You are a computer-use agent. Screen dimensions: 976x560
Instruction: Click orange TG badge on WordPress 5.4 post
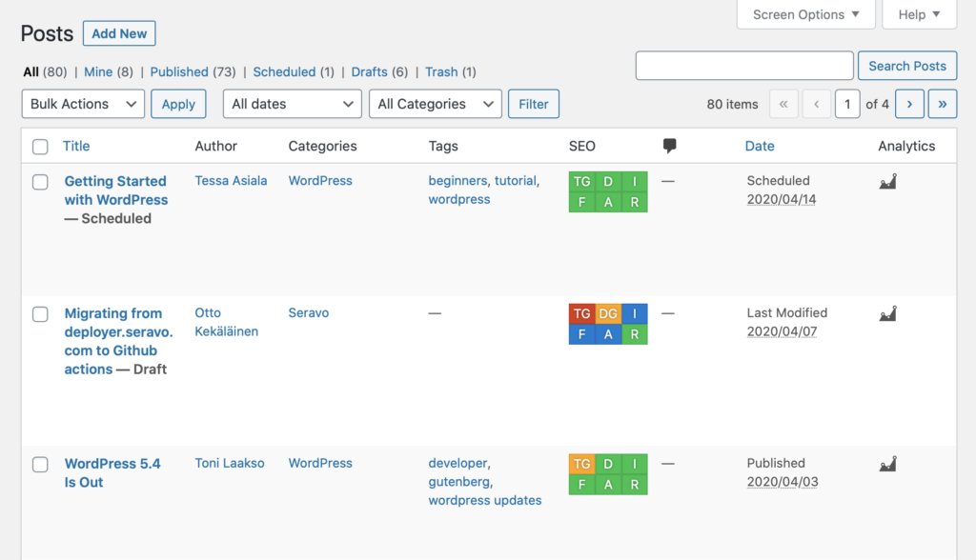(x=582, y=464)
